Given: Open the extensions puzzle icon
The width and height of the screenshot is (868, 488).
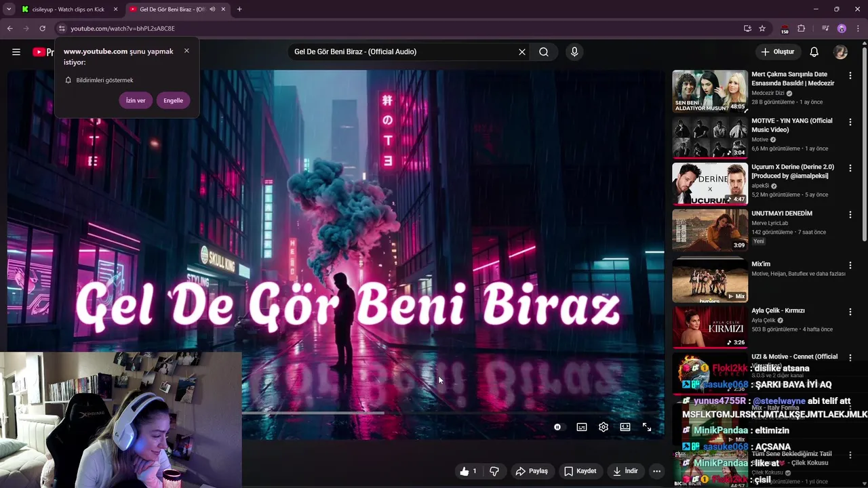Looking at the screenshot, I should pyautogui.click(x=801, y=28).
